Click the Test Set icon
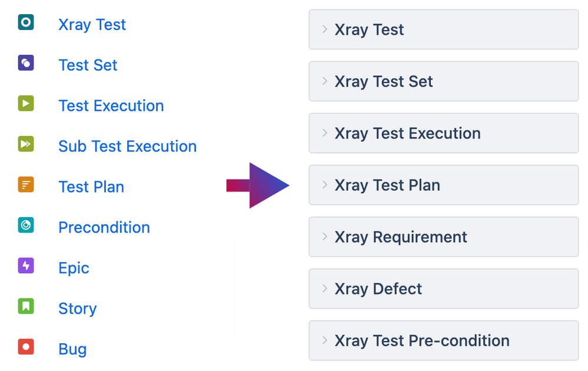The image size is (588, 371). tap(25, 62)
